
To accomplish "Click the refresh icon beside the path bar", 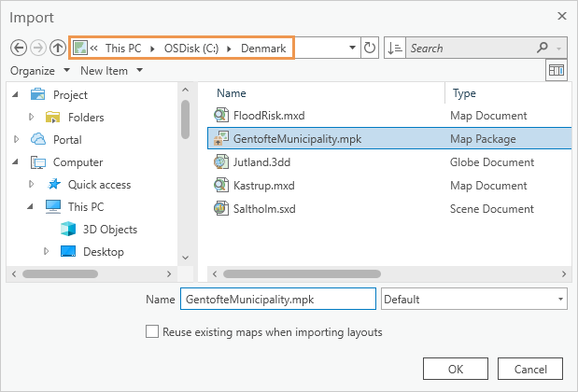I will 370,48.
